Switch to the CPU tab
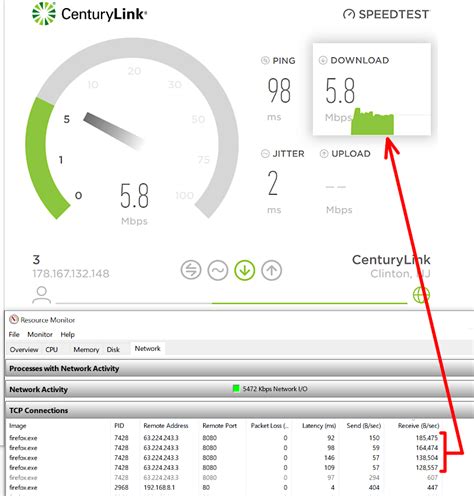The width and height of the screenshot is (474, 496). (x=52, y=350)
